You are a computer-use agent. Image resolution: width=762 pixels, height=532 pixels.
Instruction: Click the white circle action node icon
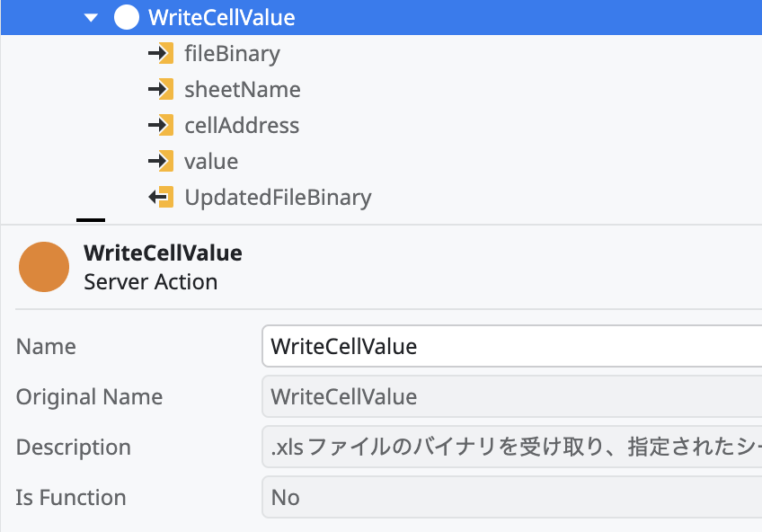[x=127, y=17]
